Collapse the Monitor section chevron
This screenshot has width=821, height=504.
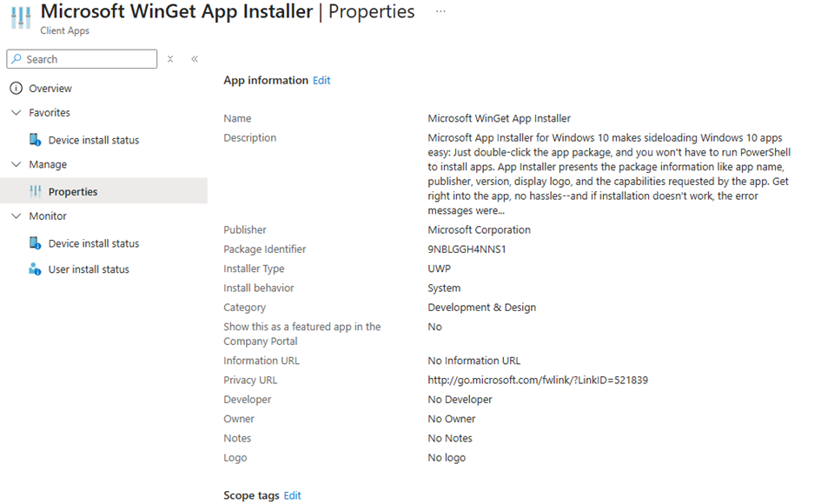[17, 216]
